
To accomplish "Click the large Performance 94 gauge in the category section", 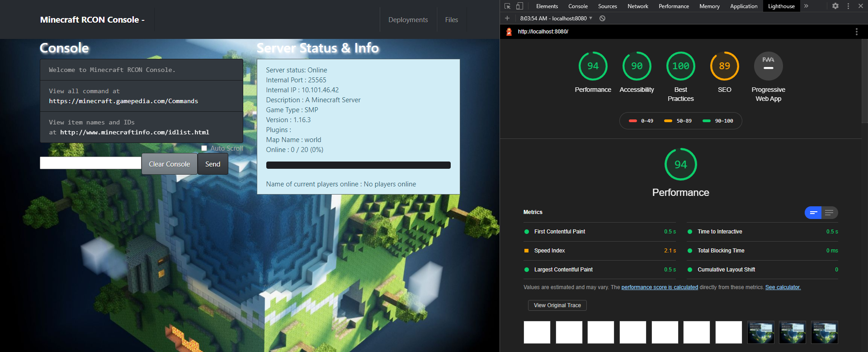I will point(680,164).
